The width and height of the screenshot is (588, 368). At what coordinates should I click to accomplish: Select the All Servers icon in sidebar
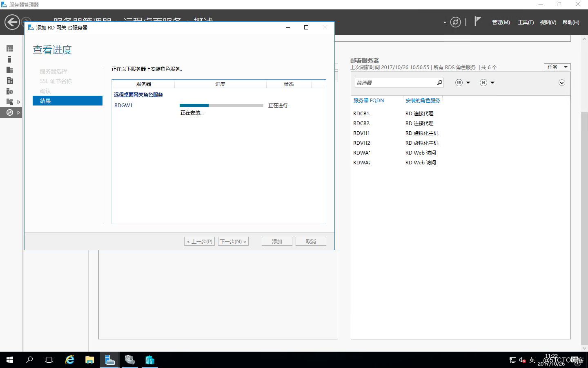pyautogui.click(x=10, y=70)
